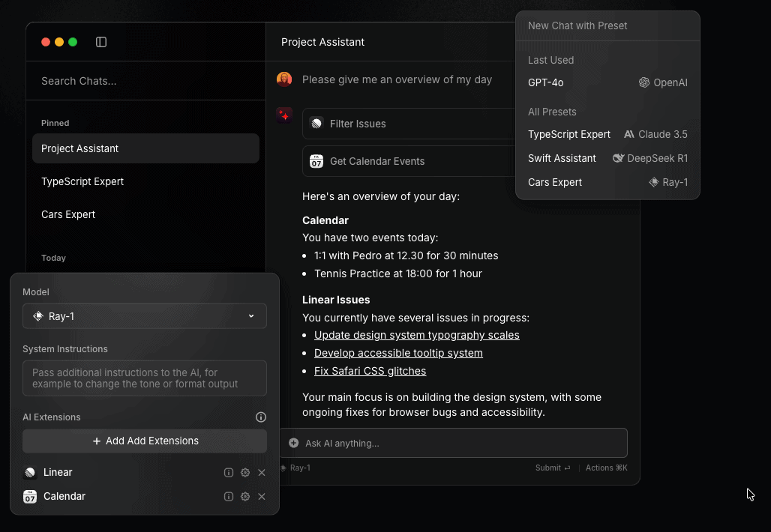Choose the Swift Assistant preset

click(x=562, y=158)
